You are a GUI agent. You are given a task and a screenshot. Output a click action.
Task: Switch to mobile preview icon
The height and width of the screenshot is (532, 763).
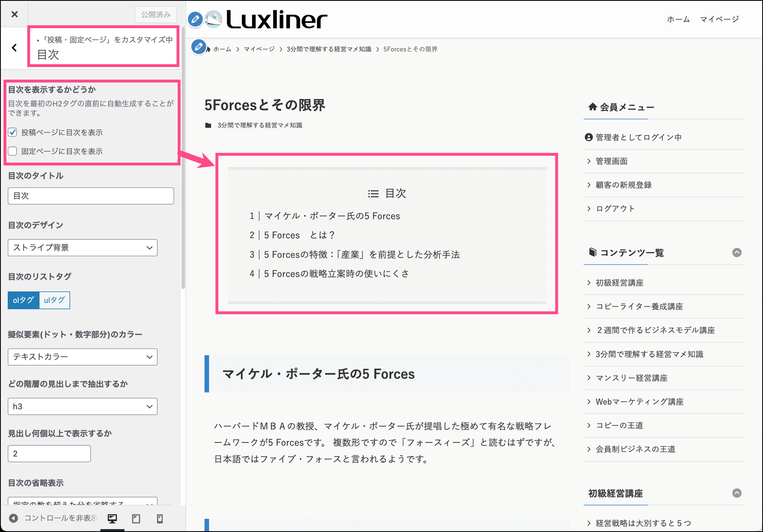coord(160,519)
